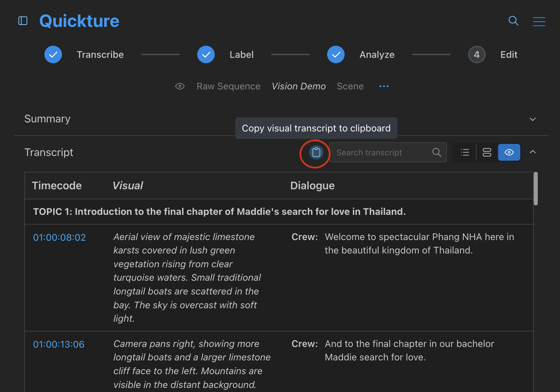Image resolution: width=560 pixels, height=392 pixels.
Task: Toggle eye icon beside Raw Sequence
Action: click(180, 86)
